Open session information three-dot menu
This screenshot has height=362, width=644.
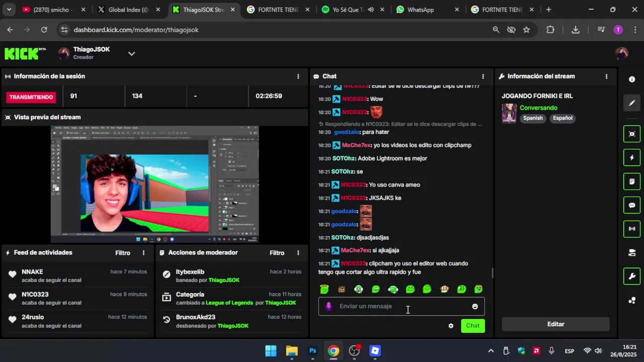298,76
